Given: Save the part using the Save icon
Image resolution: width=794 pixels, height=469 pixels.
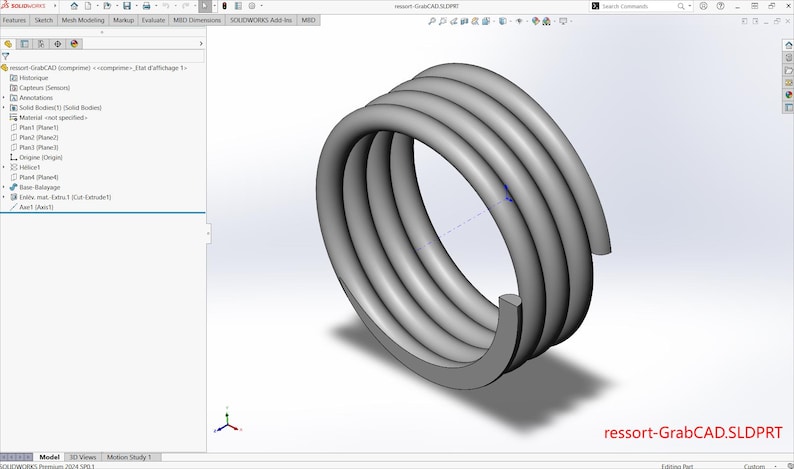Looking at the screenshot, I should click(127, 6).
